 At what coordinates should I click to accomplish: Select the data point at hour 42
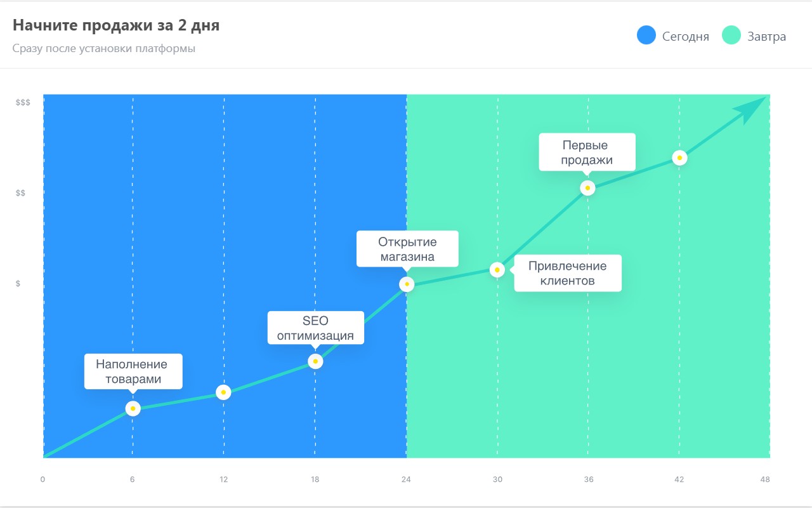pyautogui.click(x=679, y=157)
